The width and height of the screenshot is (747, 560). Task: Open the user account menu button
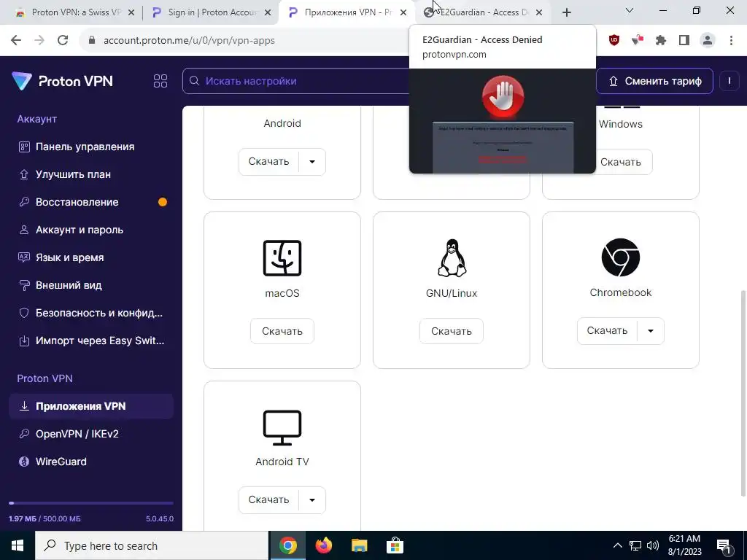click(729, 81)
